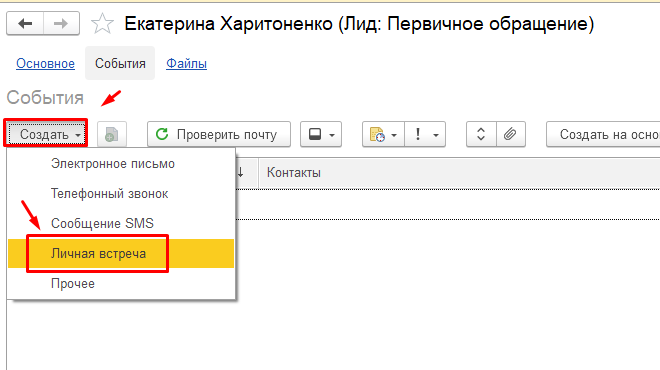Click the paperclip attachments icon
Image resolution: width=660 pixels, height=370 pixels.
tap(510, 134)
